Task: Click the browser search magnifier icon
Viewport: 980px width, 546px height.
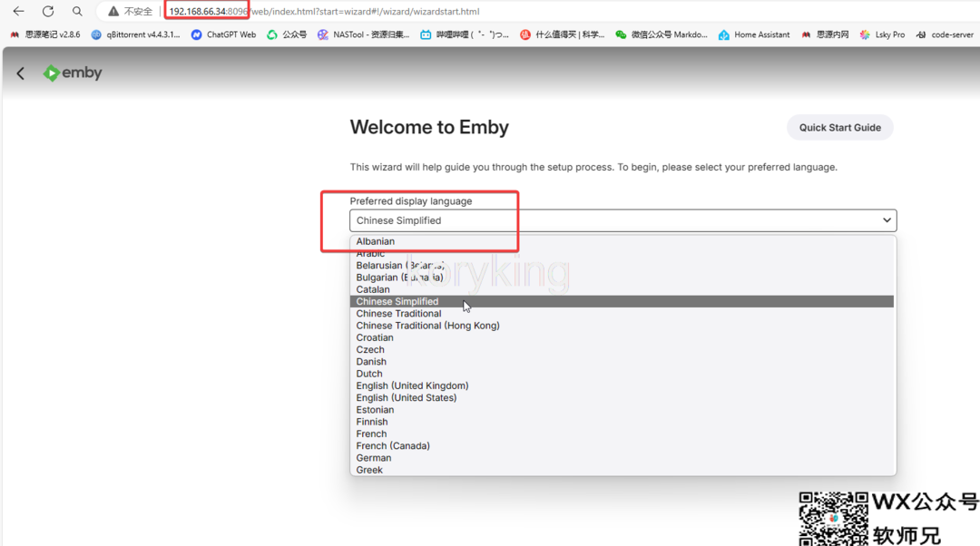Action: (77, 11)
